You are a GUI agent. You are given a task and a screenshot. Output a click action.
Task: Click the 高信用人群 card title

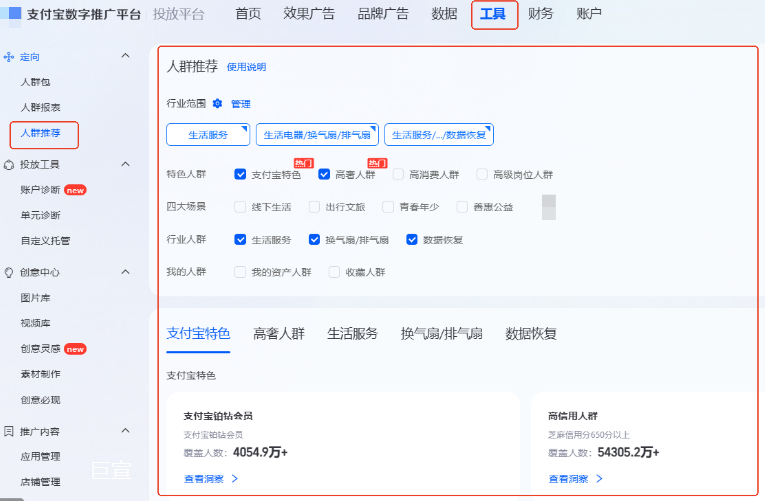[x=573, y=416]
